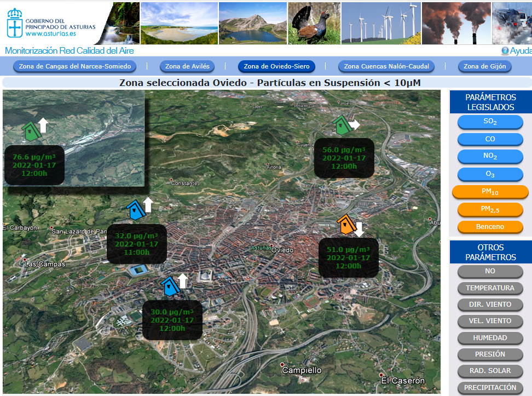This screenshot has height=396, width=532.
Task: Click the wind direction arrow beside the orange station
Action: (359, 229)
